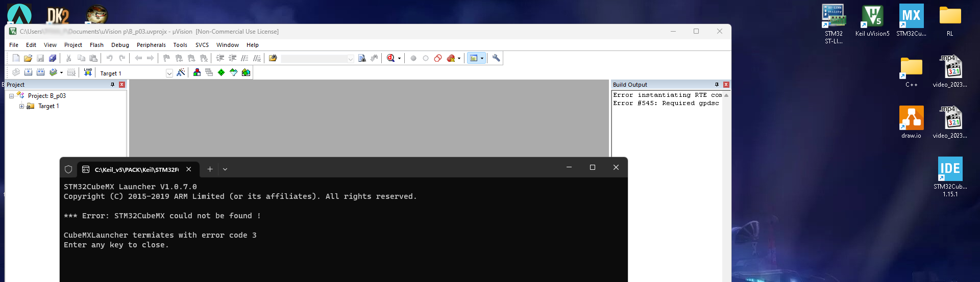
Task: Open file via the folder toolbar icon
Action: tap(28, 58)
